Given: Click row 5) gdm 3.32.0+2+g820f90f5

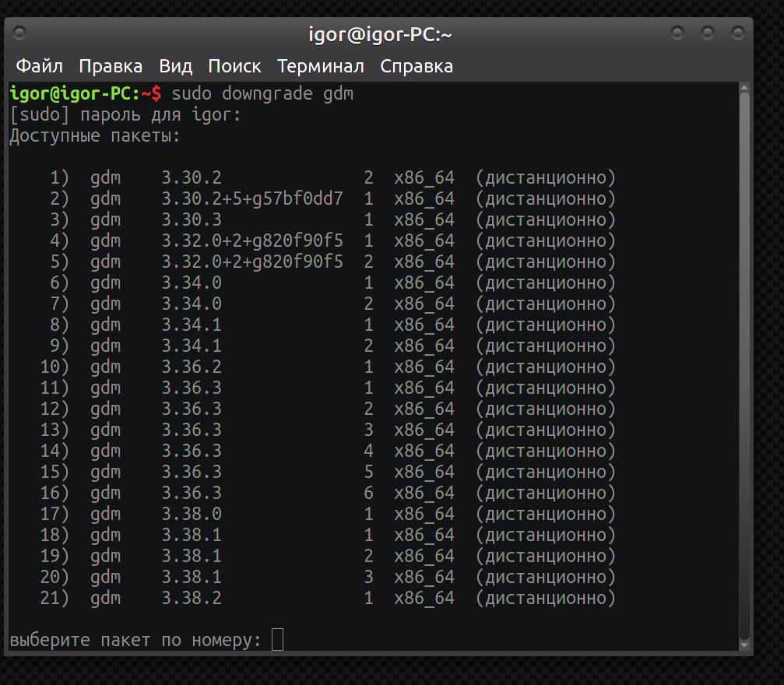Looking at the screenshot, I should (332, 262).
